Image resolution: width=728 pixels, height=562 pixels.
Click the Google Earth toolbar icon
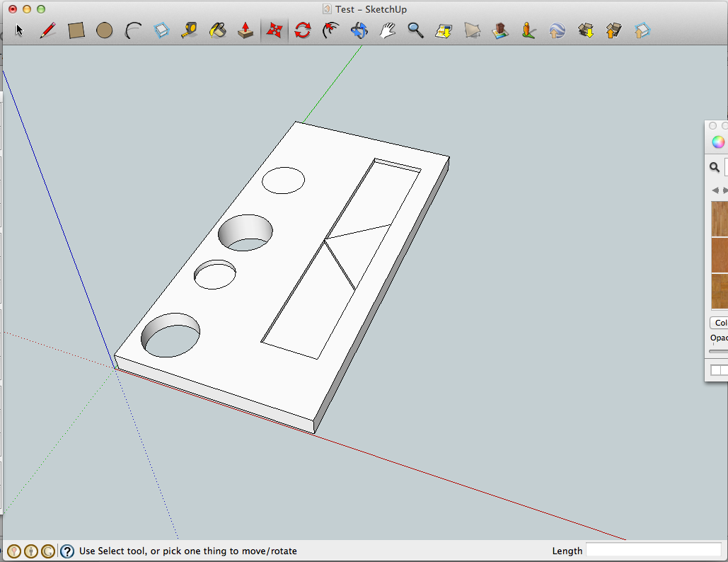coord(557,30)
